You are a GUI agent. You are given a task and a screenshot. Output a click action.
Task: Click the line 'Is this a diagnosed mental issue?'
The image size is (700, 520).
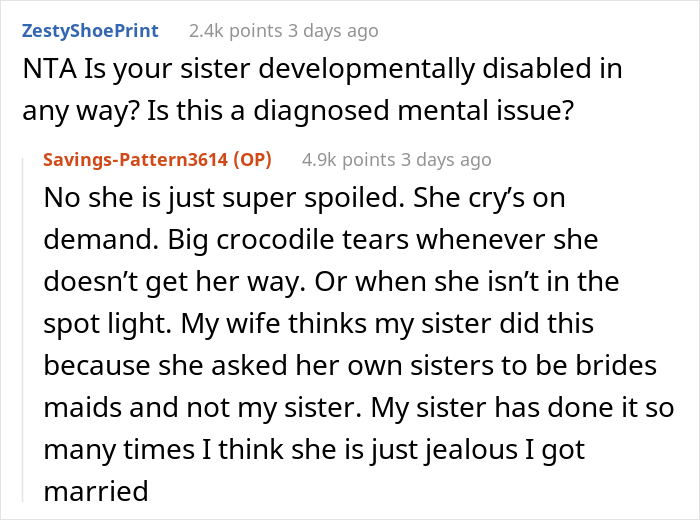click(360, 112)
